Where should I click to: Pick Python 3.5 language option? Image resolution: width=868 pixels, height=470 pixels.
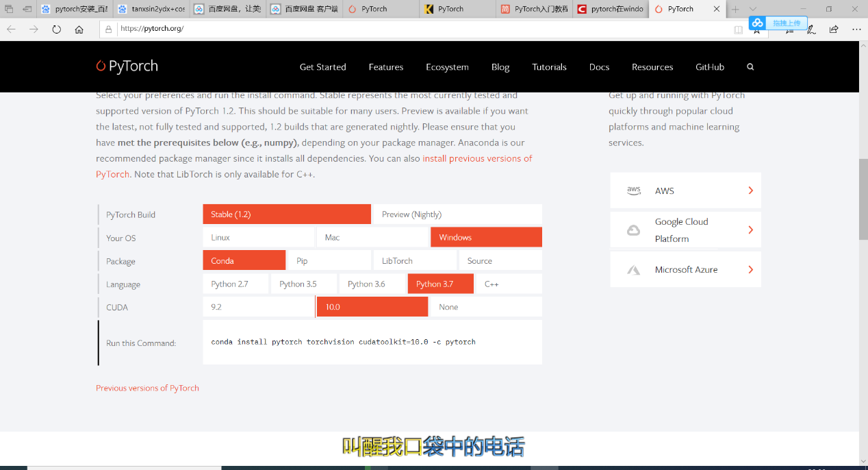pyautogui.click(x=304, y=284)
